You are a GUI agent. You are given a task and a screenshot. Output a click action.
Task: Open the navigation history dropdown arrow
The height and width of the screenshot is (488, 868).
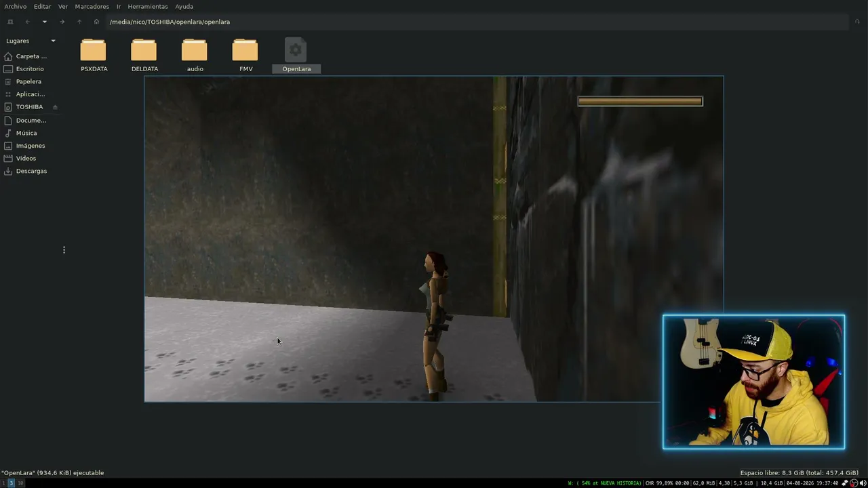[x=45, y=22]
